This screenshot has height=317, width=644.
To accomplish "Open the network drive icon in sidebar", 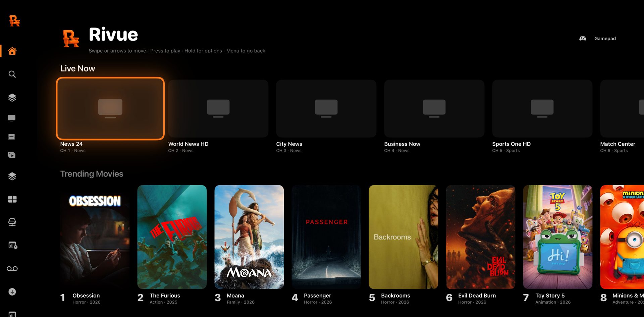I will [12, 222].
